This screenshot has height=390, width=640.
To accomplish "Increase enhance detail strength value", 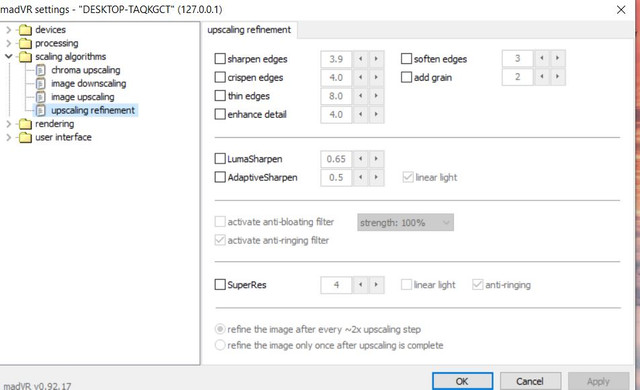I will pos(376,114).
